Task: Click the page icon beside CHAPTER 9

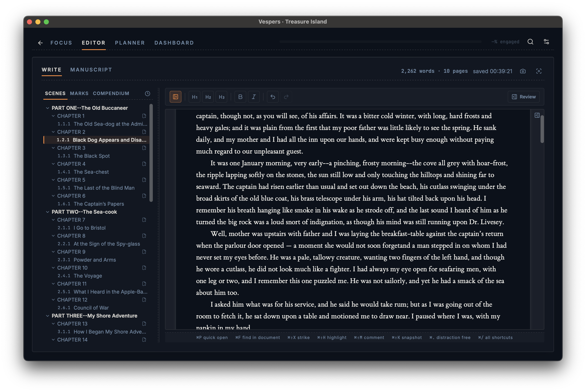Action: coord(144,252)
